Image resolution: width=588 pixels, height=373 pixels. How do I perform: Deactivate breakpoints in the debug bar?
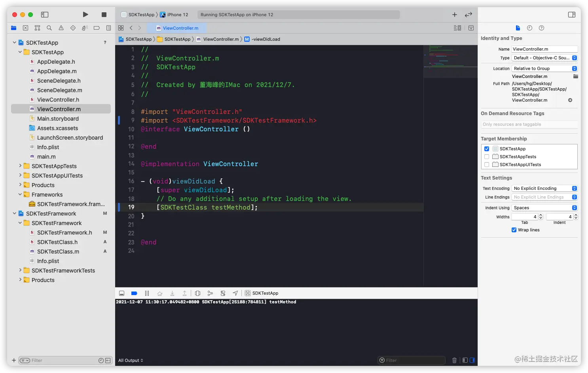(134, 293)
